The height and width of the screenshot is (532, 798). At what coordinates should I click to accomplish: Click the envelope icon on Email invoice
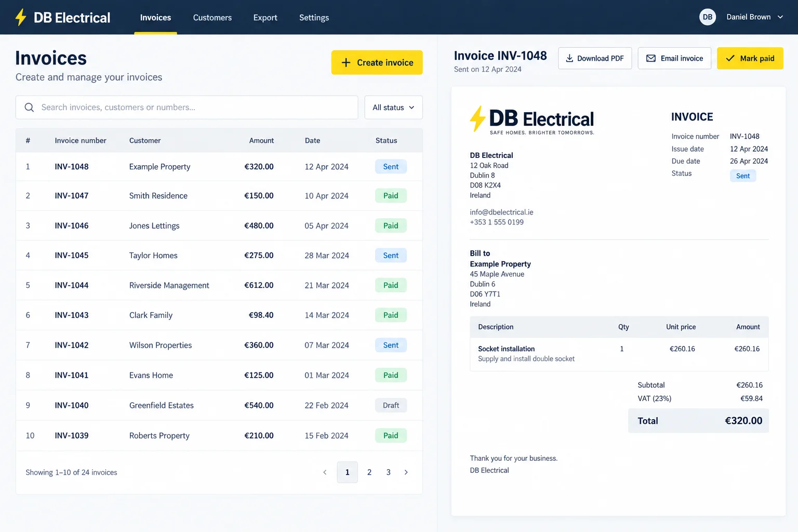pyautogui.click(x=651, y=58)
